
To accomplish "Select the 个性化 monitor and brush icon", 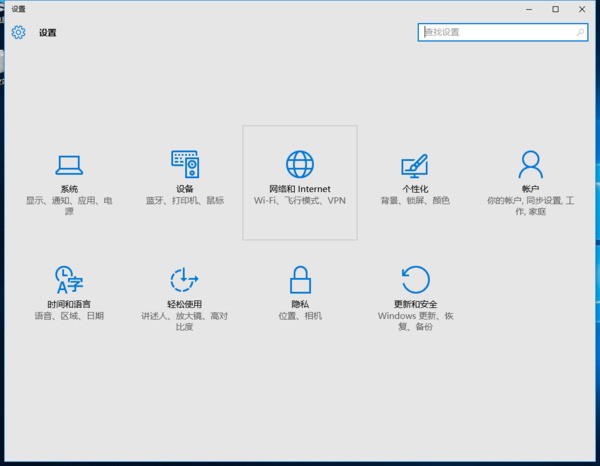I will coord(415,164).
